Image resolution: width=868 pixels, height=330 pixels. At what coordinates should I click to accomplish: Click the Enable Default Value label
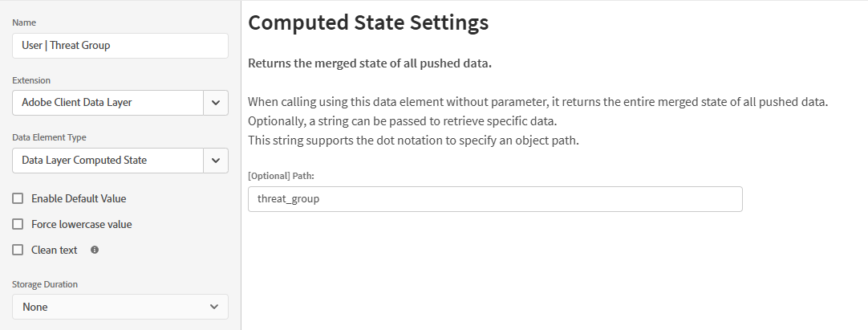[x=79, y=198]
